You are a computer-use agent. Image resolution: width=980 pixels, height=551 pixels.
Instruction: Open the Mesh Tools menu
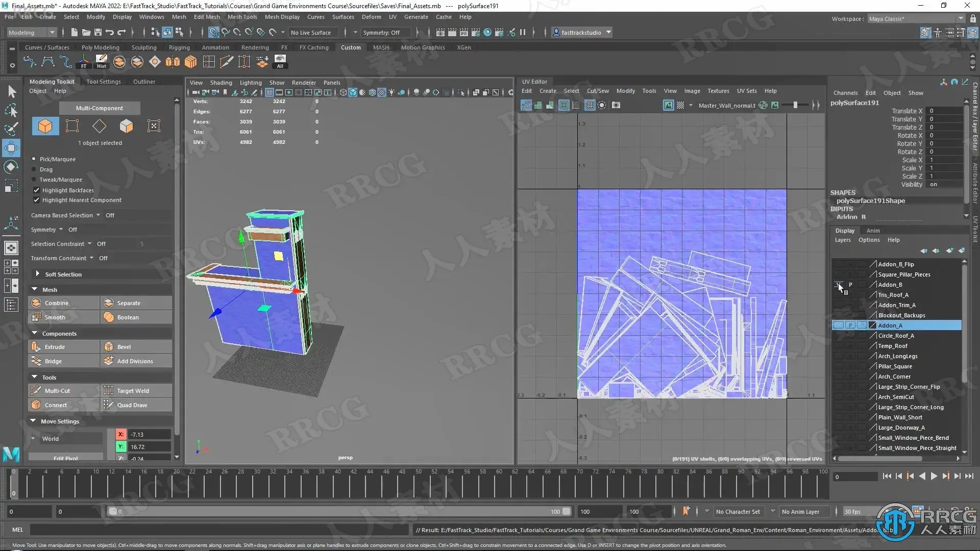point(242,17)
